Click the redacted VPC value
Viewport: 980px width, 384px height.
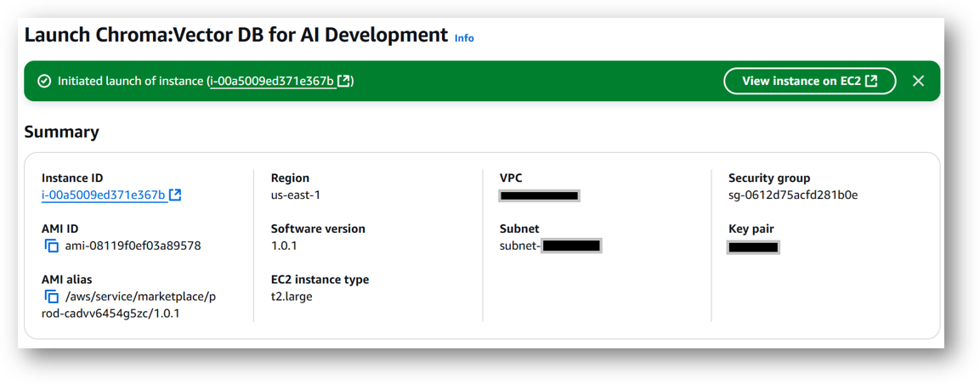click(x=540, y=195)
